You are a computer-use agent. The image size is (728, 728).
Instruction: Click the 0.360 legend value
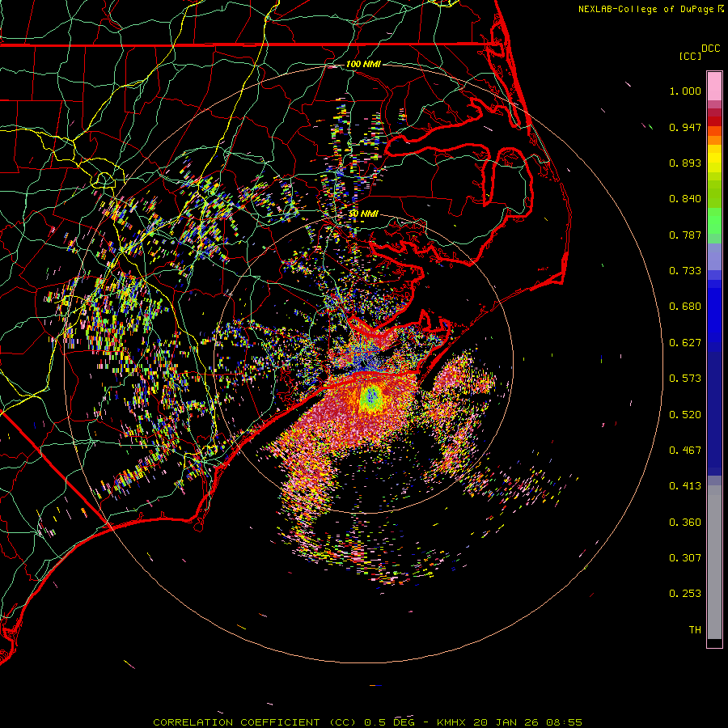point(685,523)
